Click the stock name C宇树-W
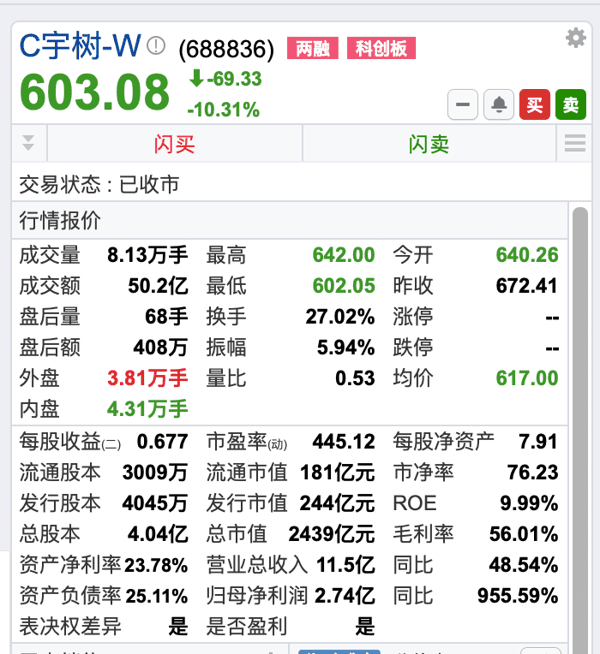Image resolution: width=600 pixels, height=654 pixels. tap(80, 45)
